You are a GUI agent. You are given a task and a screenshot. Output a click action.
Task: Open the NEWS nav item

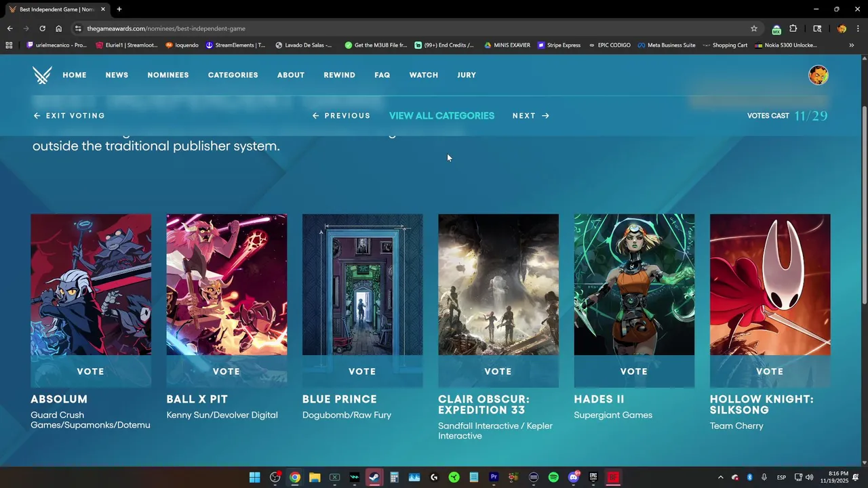(x=117, y=75)
